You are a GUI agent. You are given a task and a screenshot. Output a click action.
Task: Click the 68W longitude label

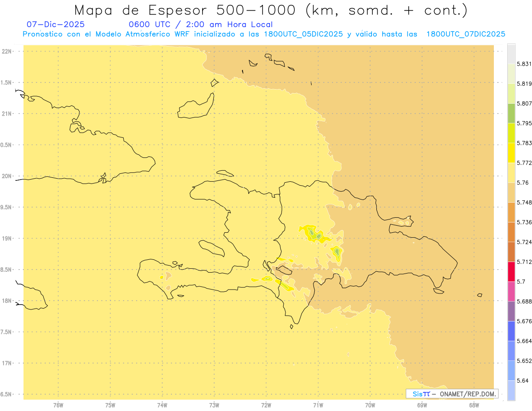[474, 405]
